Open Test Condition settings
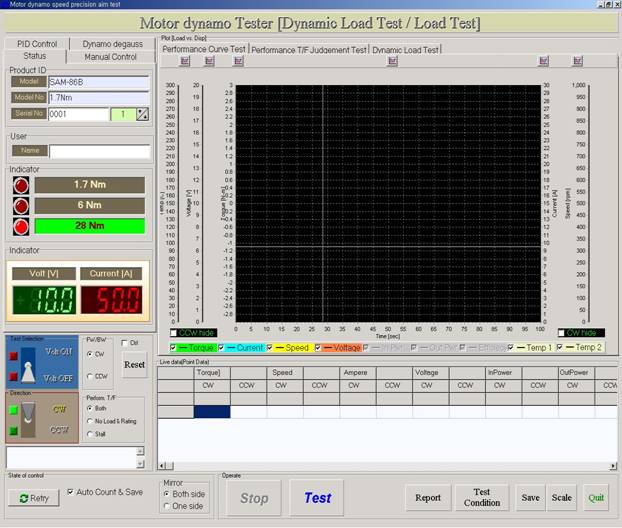Viewport: 622px width, 528px height. 482,497
